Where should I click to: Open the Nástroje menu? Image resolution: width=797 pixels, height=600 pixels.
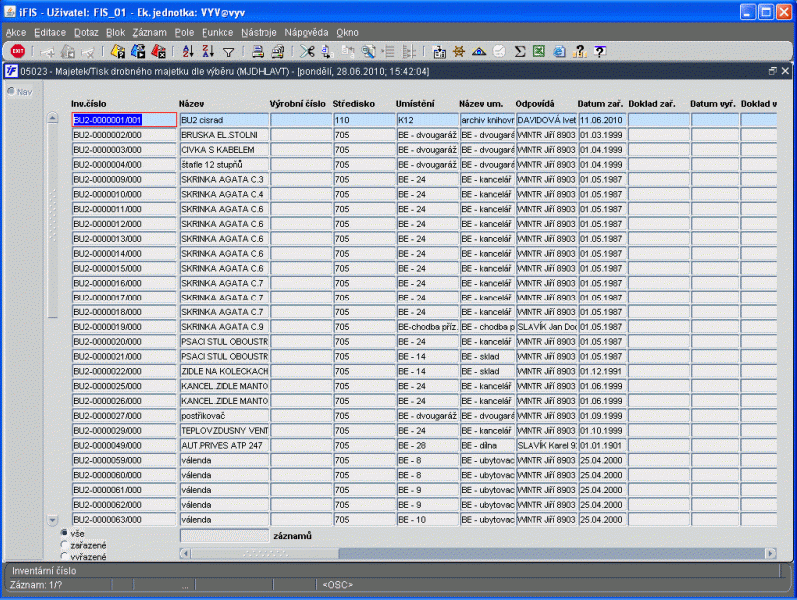tap(258, 32)
